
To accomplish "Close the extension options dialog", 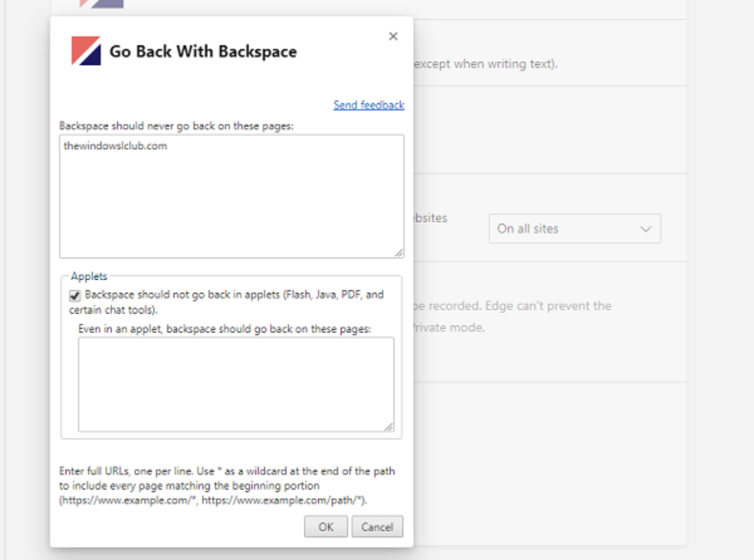I will tap(393, 36).
